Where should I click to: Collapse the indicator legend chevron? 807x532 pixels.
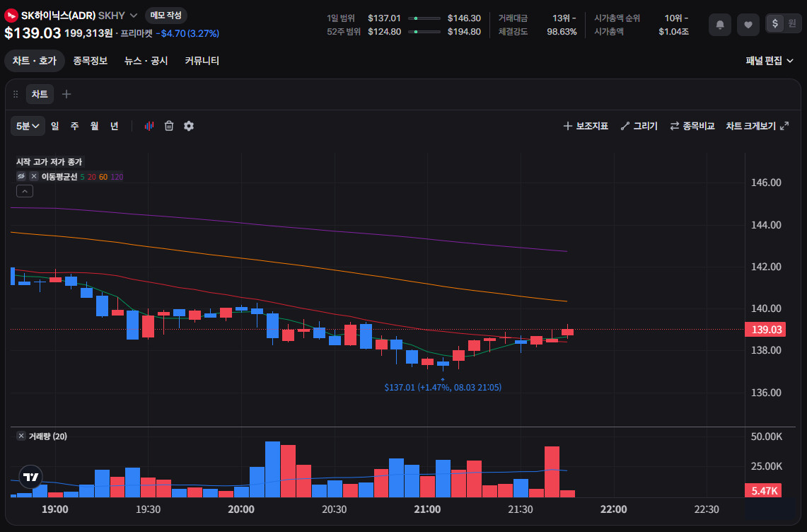click(25, 191)
